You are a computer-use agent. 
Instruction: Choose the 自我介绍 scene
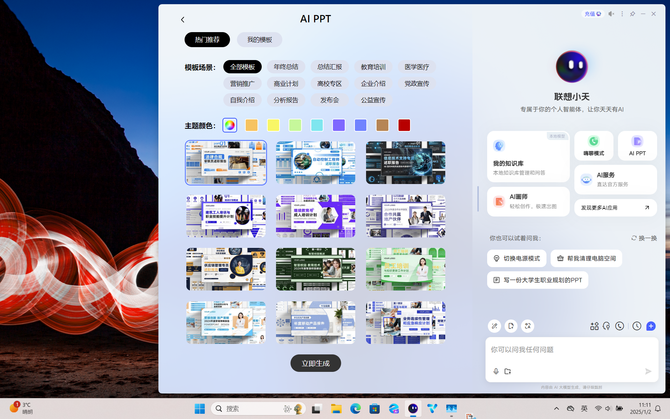click(242, 100)
